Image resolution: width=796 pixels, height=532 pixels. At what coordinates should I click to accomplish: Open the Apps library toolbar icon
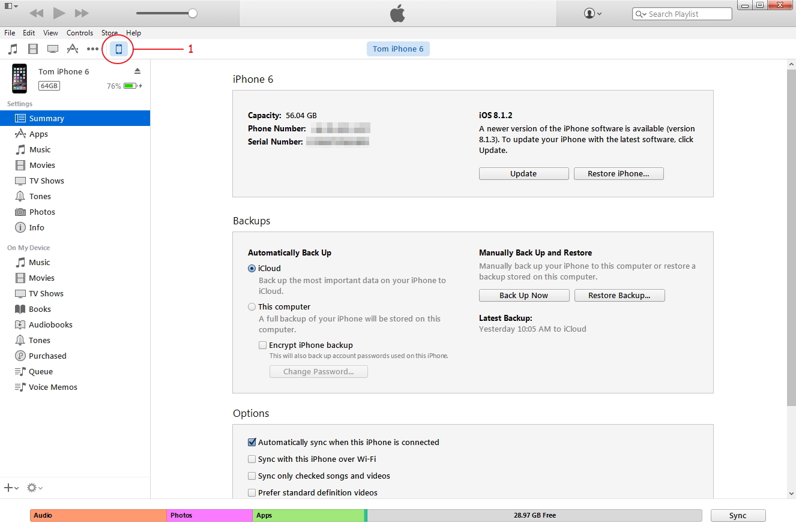coord(73,49)
